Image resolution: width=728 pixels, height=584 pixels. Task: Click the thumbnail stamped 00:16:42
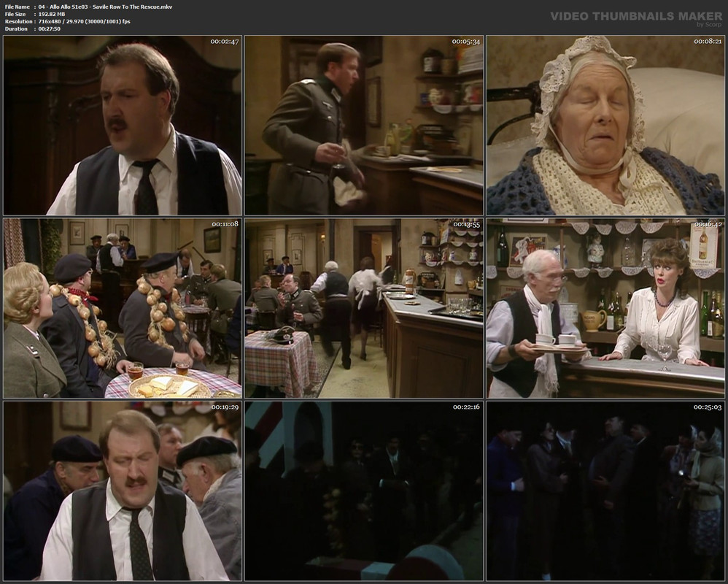pyautogui.click(x=605, y=309)
